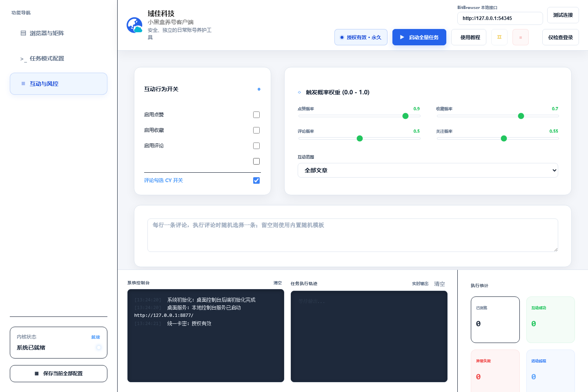588x392 pixels.
Task: Click the 评论概率 slider handle
Action: pyautogui.click(x=360, y=138)
